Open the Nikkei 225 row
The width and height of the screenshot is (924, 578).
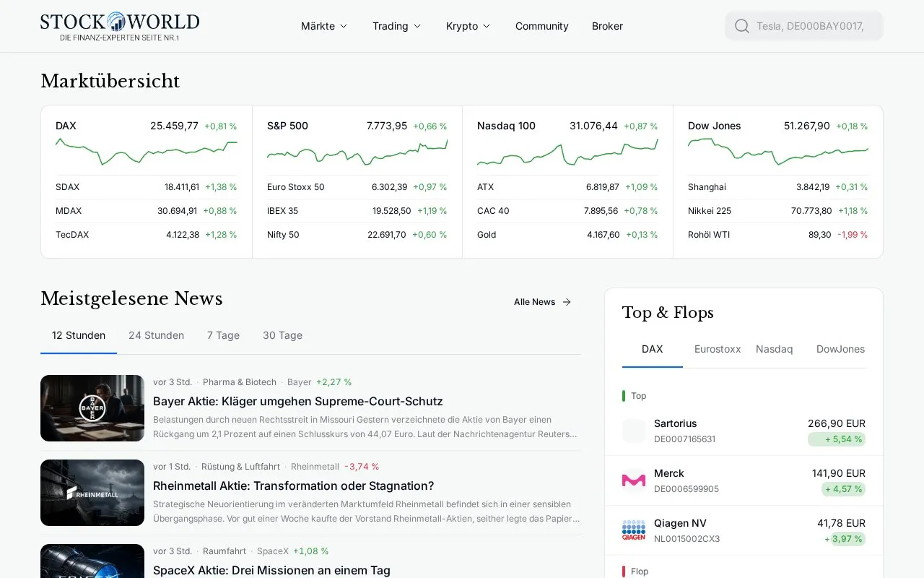click(778, 211)
